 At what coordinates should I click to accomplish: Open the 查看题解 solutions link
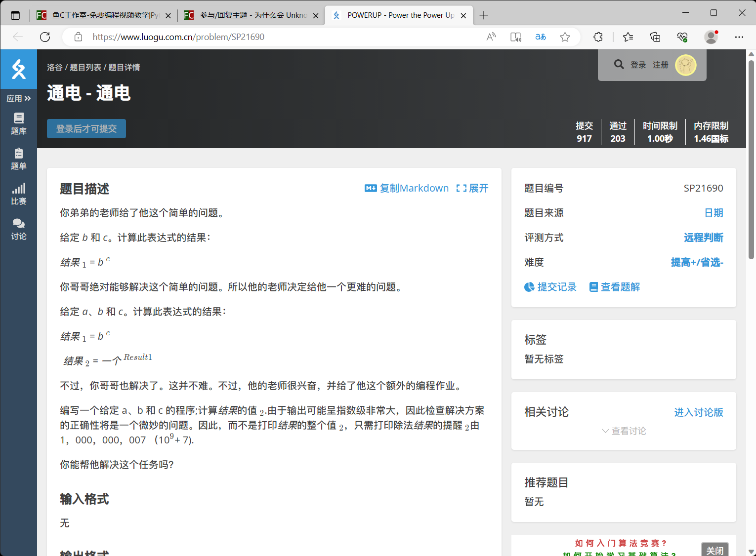[615, 287]
